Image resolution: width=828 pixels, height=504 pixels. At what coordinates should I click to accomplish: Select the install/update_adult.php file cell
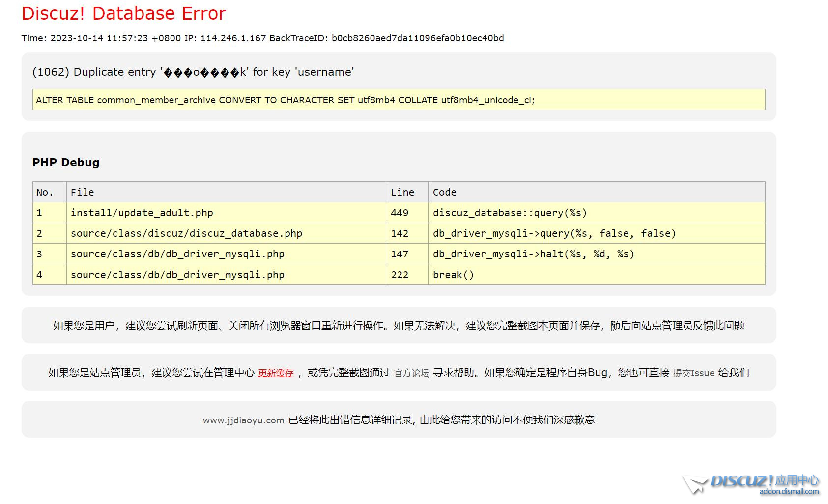(227, 213)
